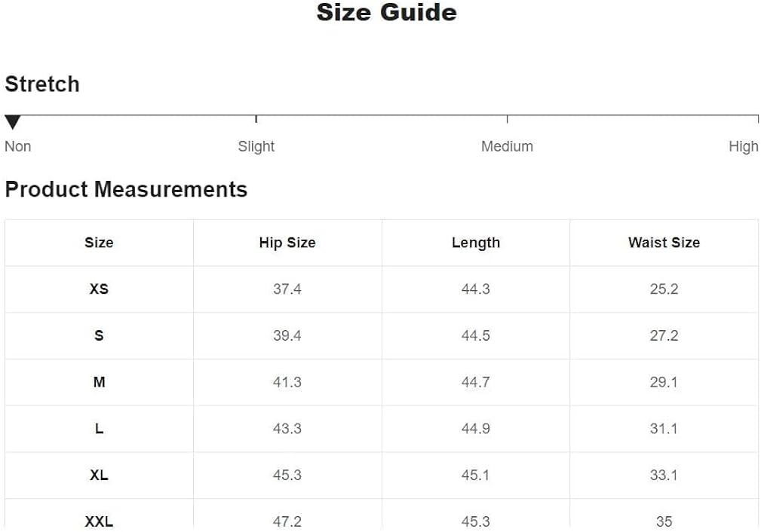Select the Slight stretch level label

(256, 146)
